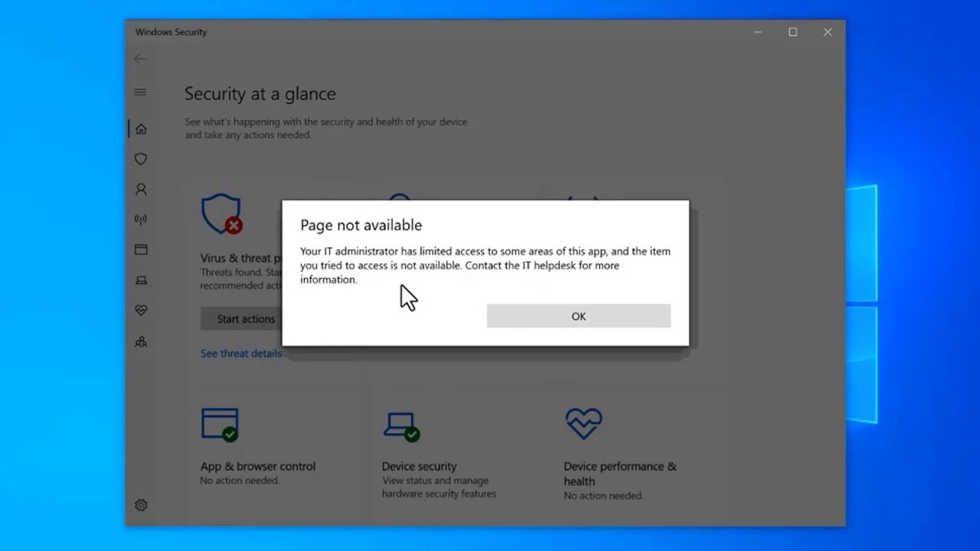
Task: Click 'No action needed.' under Device performance & health
Action: click(603, 496)
